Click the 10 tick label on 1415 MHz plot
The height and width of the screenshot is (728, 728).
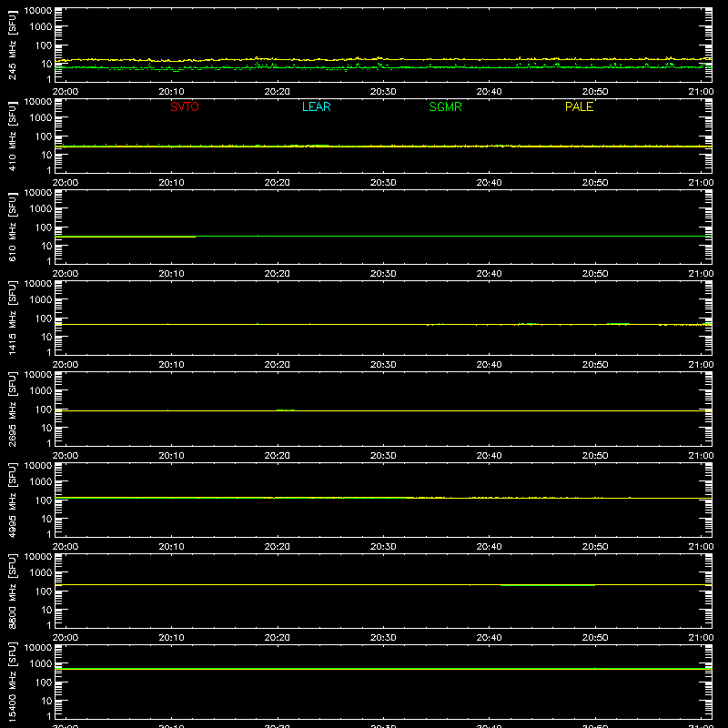click(46, 337)
